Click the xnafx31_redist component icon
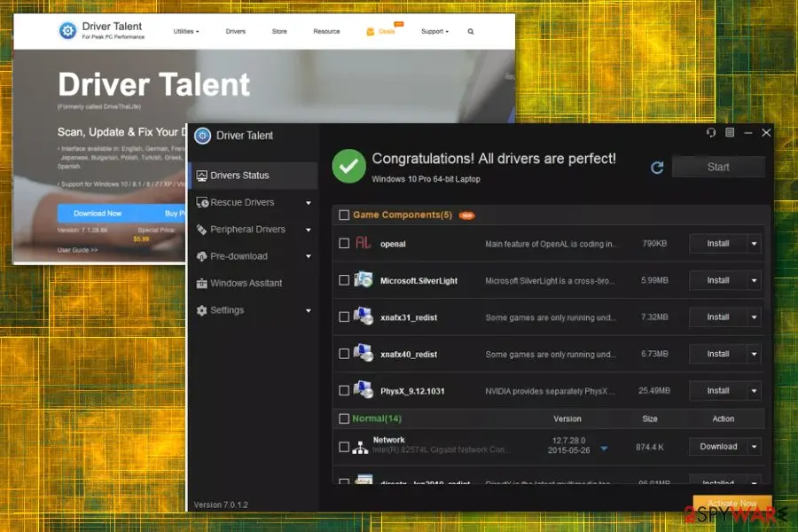Image resolution: width=798 pixels, height=532 pixels. click(364, 317)
